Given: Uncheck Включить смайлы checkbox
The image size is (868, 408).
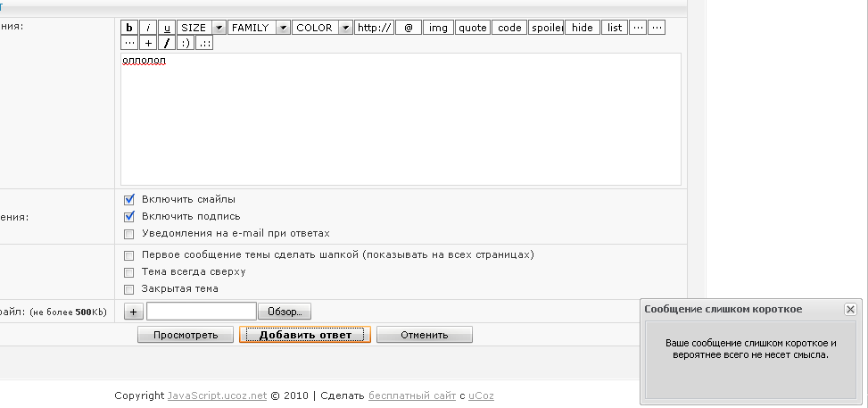Looking at the screenshot, I should [x=129, y=200].
